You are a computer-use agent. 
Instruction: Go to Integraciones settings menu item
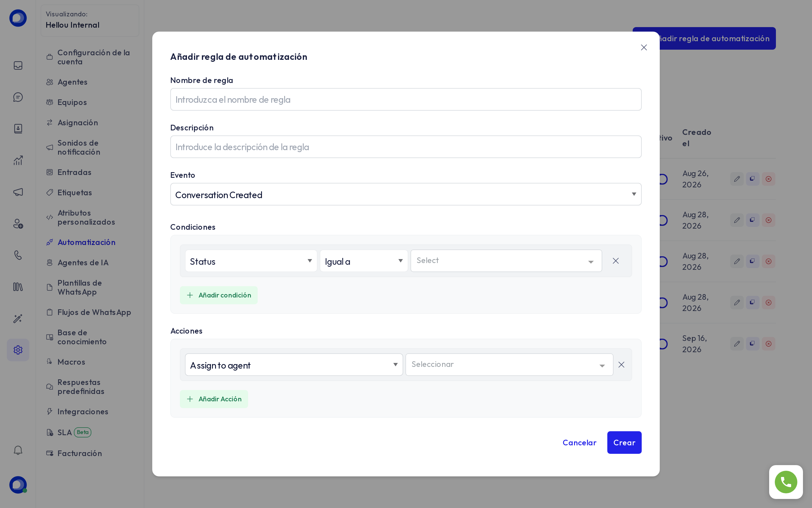(83, 411)
